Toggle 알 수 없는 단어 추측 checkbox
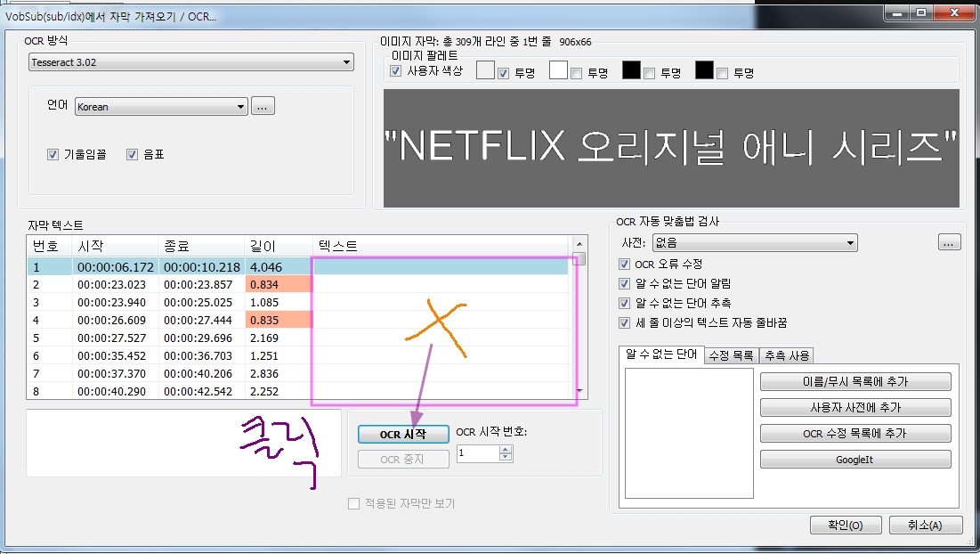The image size is (980, 554). coord(624,303)
